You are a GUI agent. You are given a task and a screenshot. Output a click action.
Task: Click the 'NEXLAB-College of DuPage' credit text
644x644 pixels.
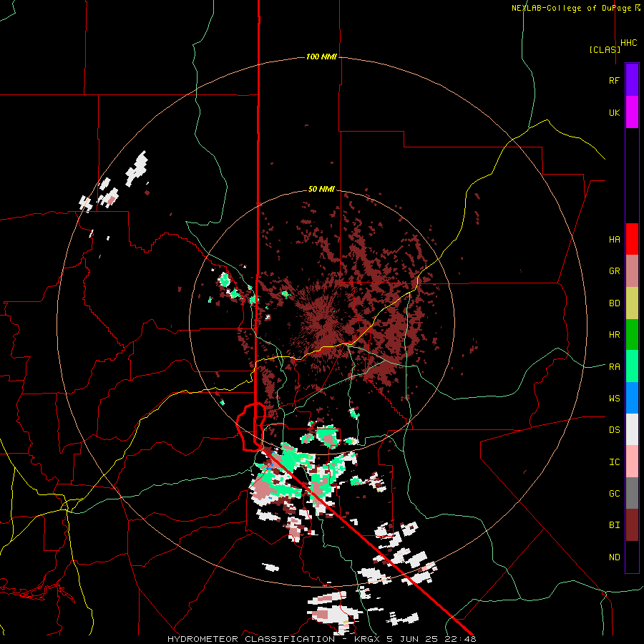572,8
